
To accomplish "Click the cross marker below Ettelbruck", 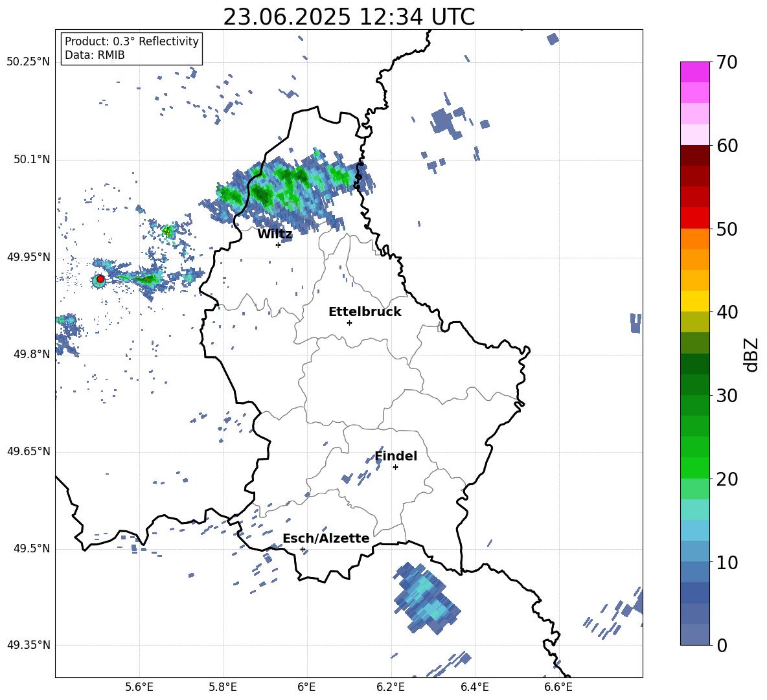I will click(349, 322).
